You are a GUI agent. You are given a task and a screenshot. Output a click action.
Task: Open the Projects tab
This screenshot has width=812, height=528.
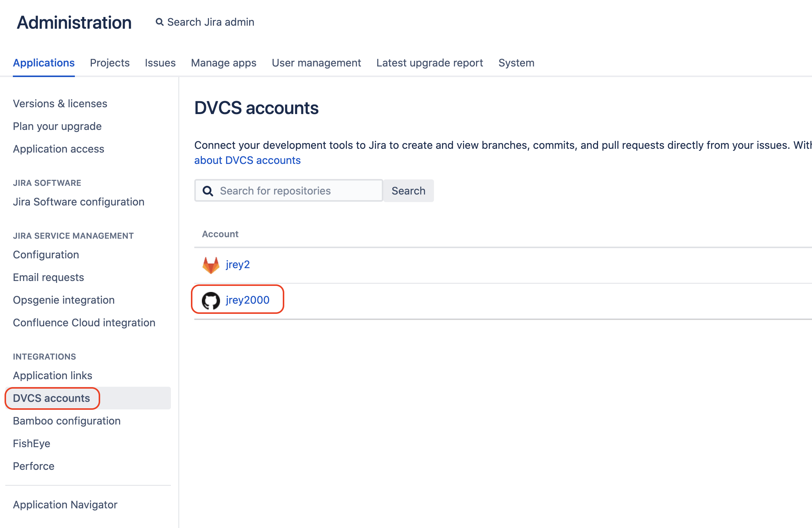point(110,63)
